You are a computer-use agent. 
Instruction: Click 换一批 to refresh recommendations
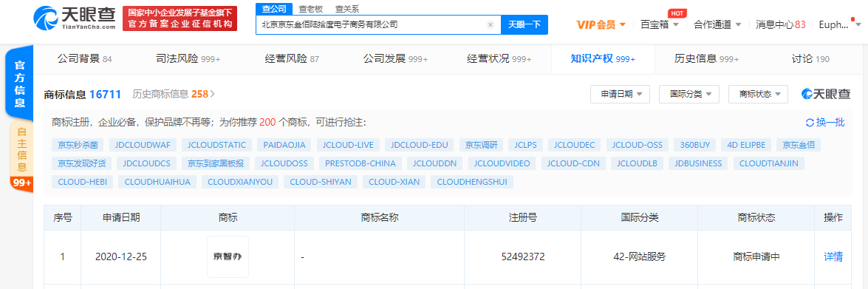(825, 123)
